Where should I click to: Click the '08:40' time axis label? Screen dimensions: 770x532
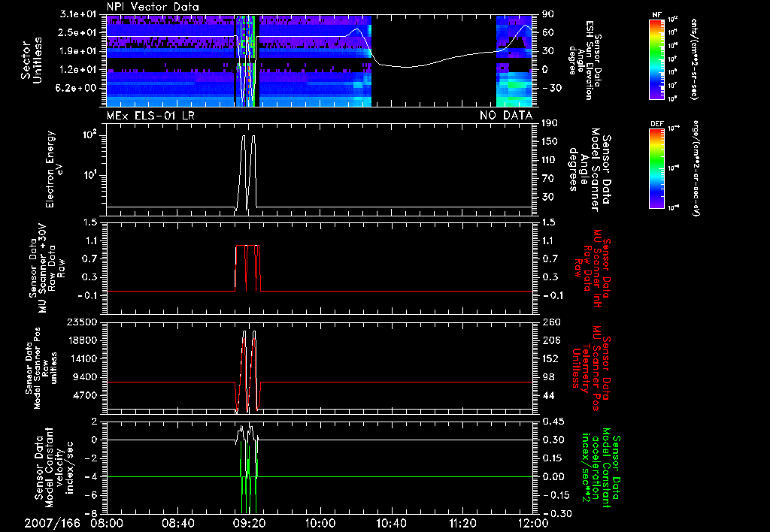click(177, 523)
